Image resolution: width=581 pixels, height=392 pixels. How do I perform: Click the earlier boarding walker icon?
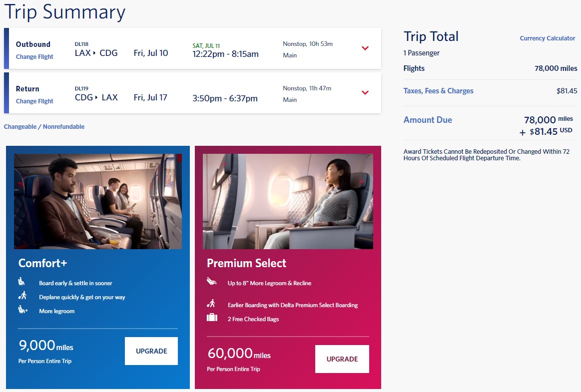pos(211,304)
